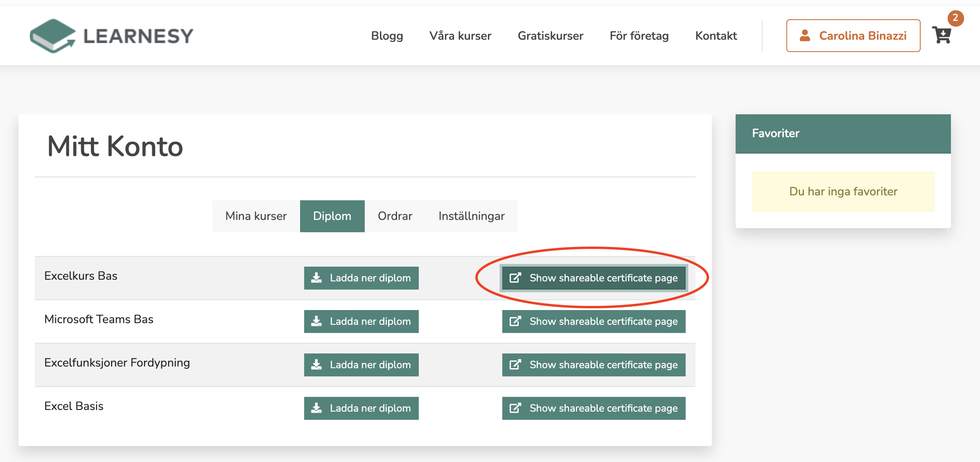
Task: Click the Excelfunksjoner Fordypning course name
Action: click(x=117, y=363)
